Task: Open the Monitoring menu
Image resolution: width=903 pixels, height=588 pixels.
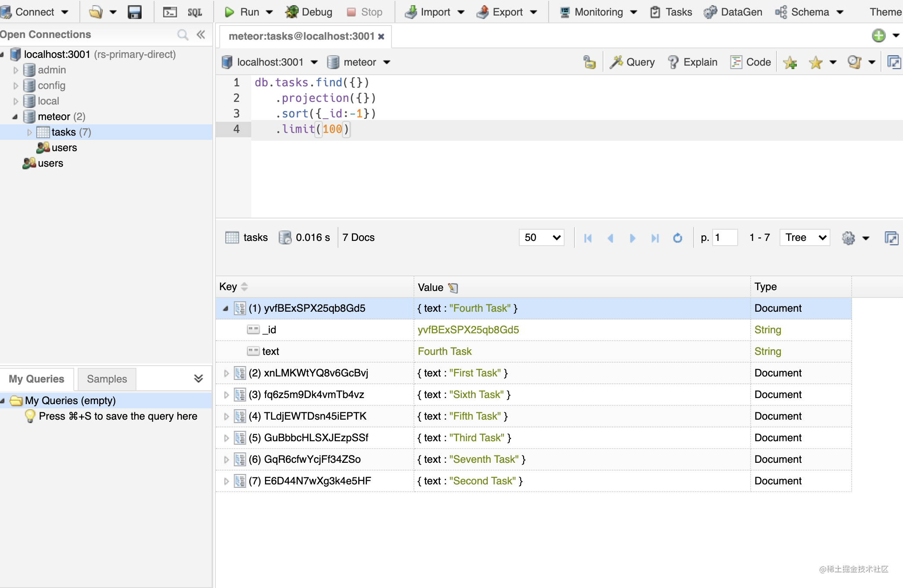Action: pyautogui.click(x=598, y=12)
